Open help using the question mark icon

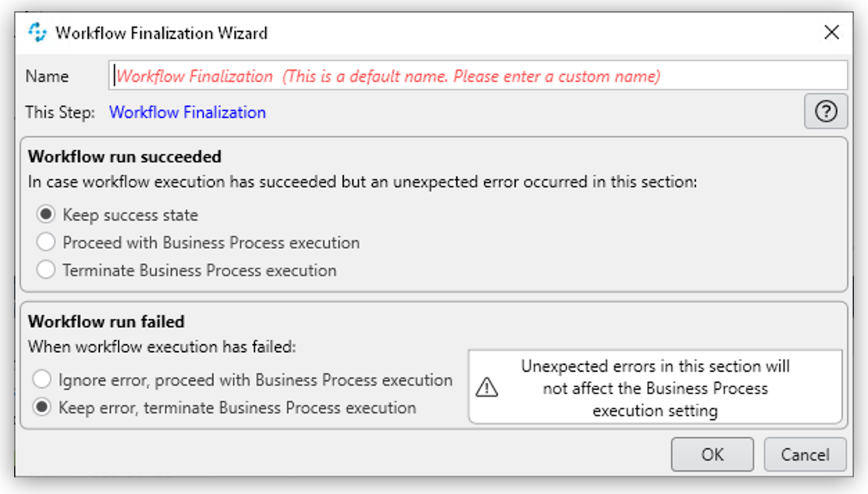pos(825,111)
